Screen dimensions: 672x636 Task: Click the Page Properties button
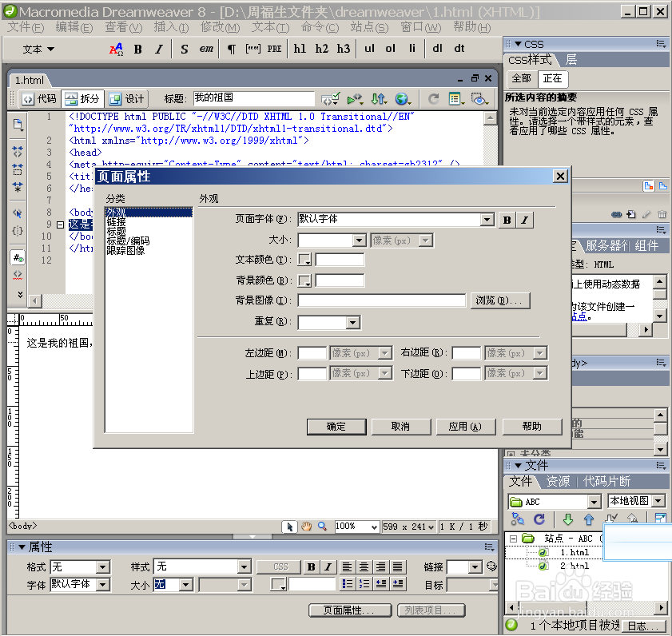pos(350,610)
